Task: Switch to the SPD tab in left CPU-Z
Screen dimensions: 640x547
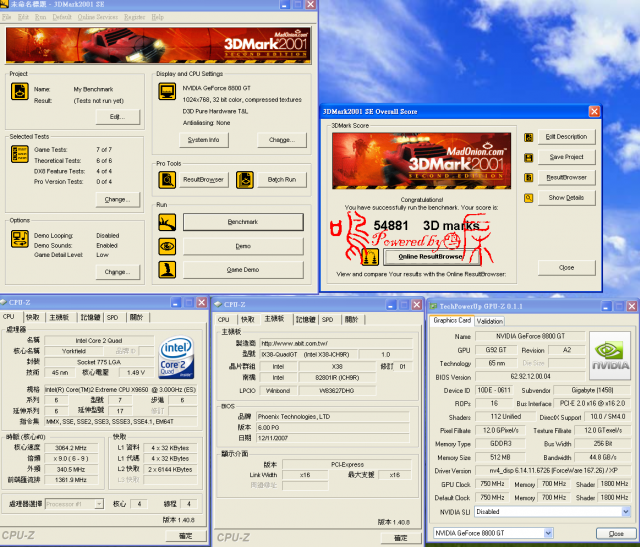Action: (113, 317)
